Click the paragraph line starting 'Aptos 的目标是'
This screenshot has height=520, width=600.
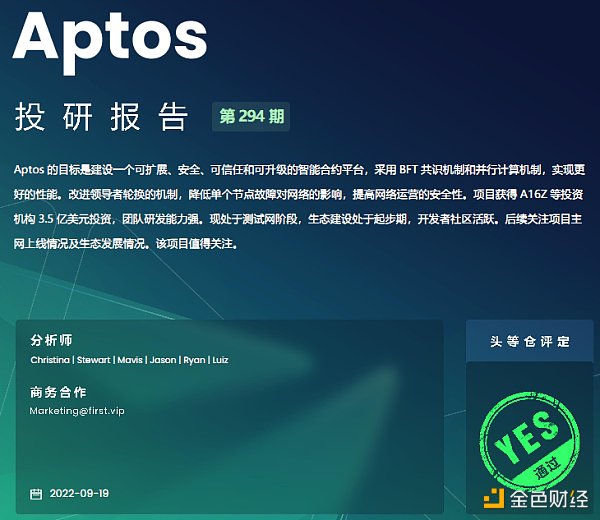pos(300,170)
